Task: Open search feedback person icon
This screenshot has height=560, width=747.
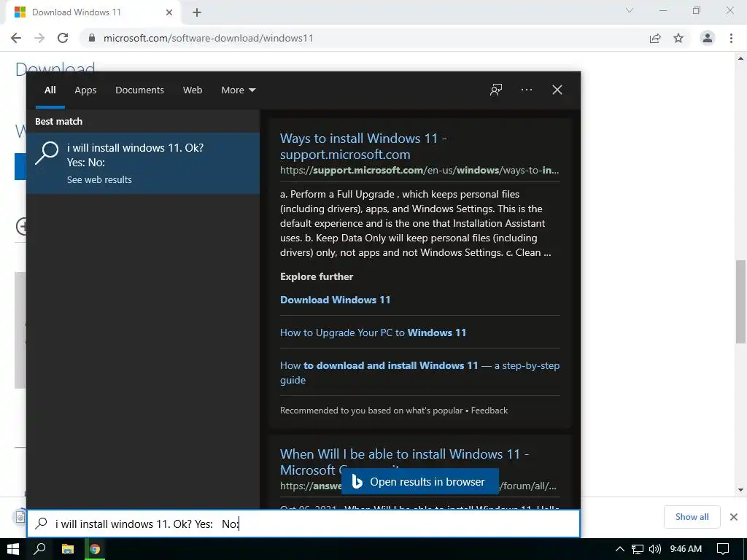Action: click(496, 90)
